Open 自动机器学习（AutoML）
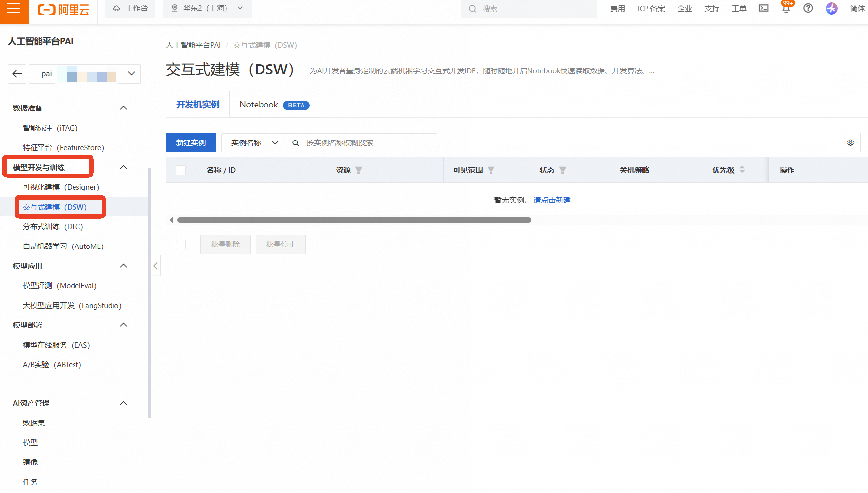Viewport: 868px width, 493px height. [63, 246]
